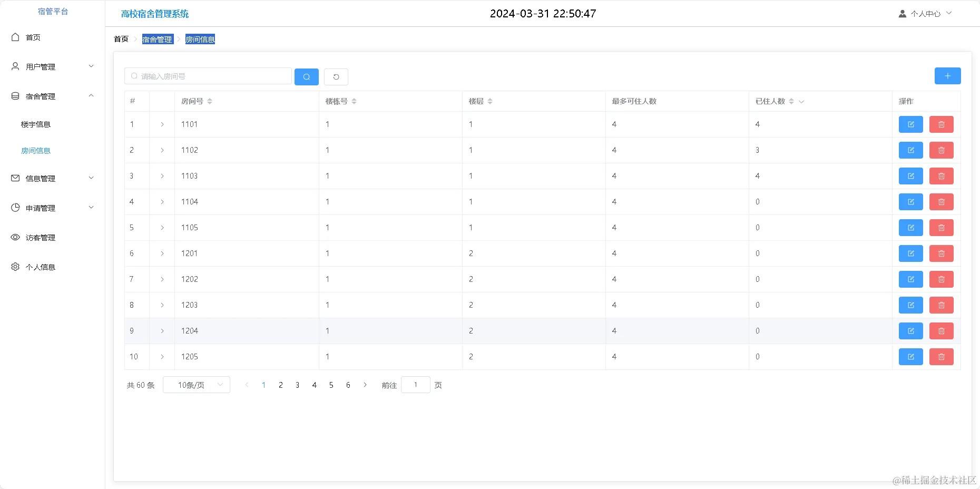Edit room 1204 with its pencil icon
Image resolution: width=980 pixels, height=489 pixels.
tap(910, 331)
